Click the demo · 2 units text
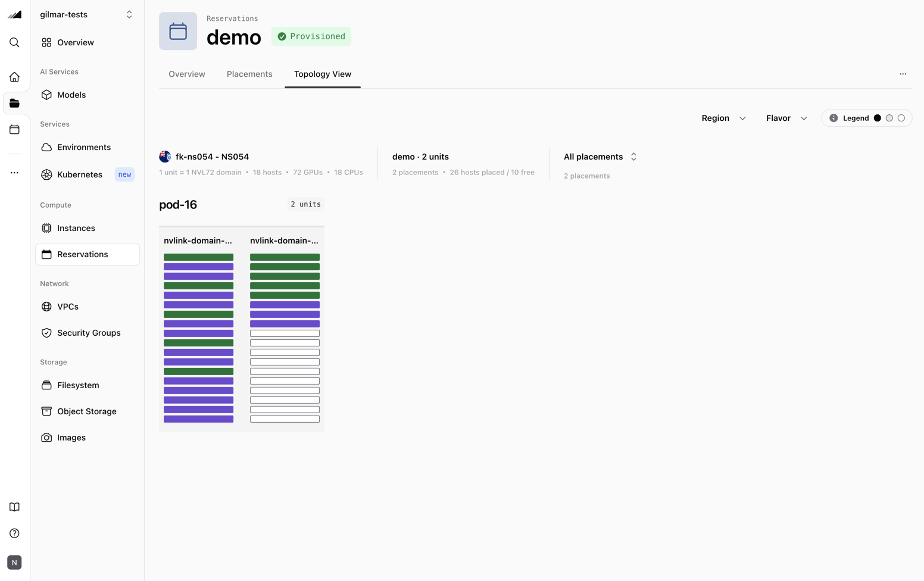This screenshot has height=581, width=924. (420, 157)
